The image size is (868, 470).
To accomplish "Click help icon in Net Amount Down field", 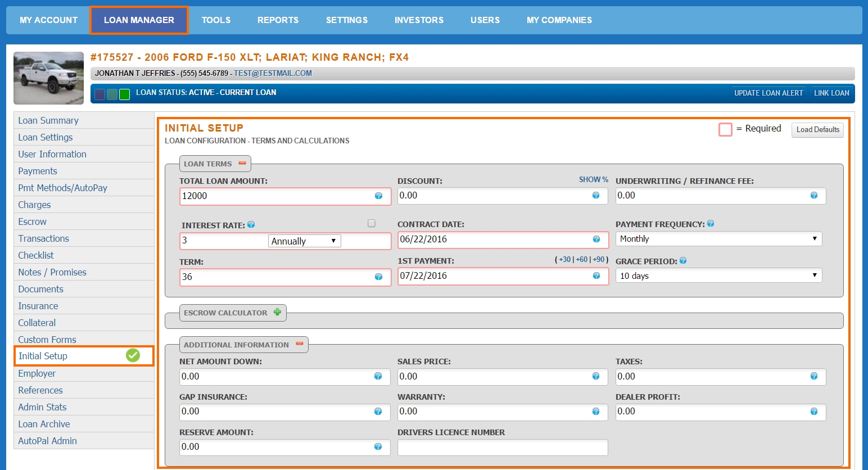I will [x=378, y=376].
